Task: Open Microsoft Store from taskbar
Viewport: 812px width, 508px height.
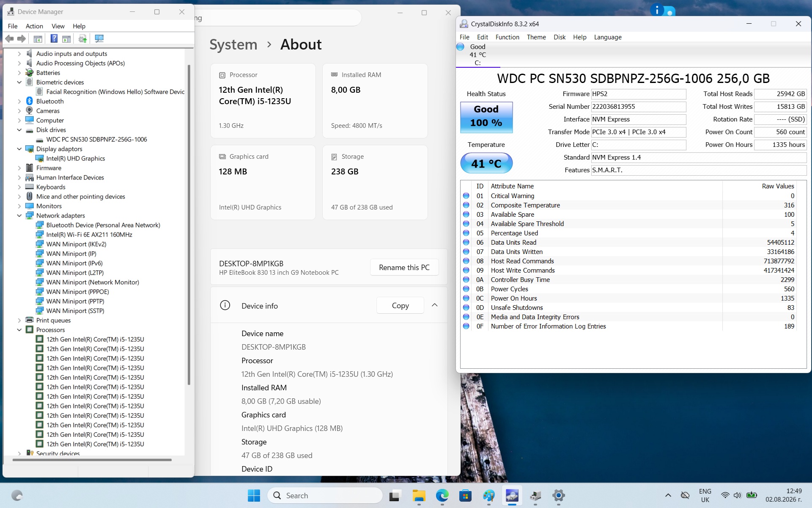Action: tap(465, 495)
